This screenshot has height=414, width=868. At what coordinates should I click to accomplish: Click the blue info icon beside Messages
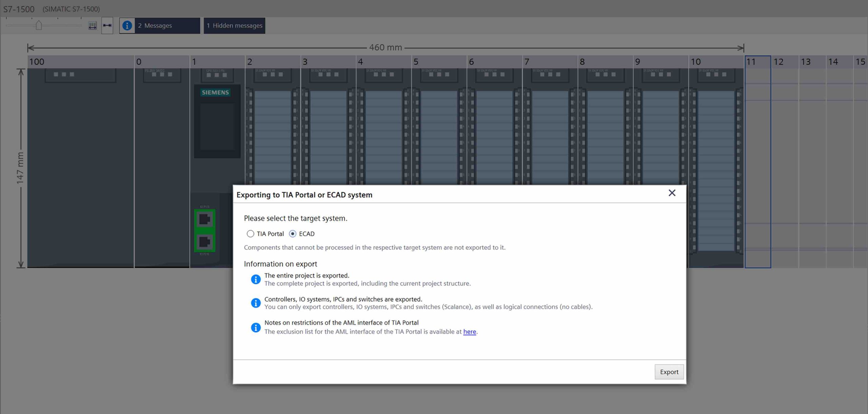pos(127,25)
